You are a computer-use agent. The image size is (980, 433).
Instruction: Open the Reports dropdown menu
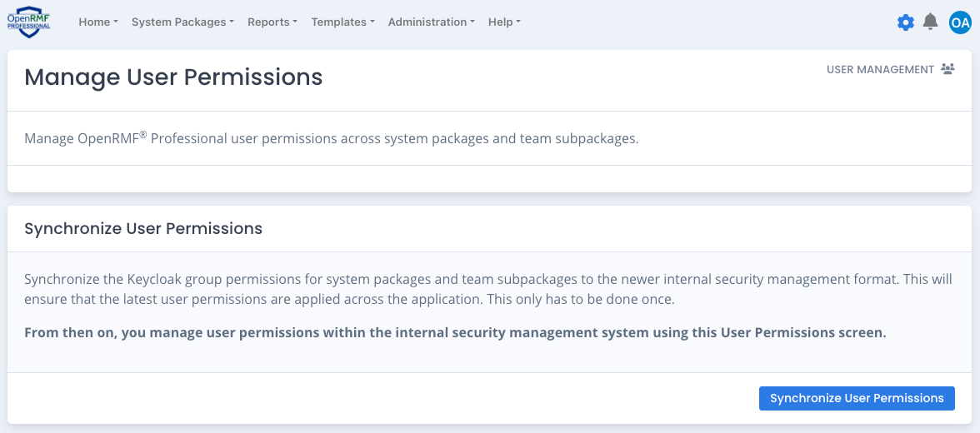point(272,22)
